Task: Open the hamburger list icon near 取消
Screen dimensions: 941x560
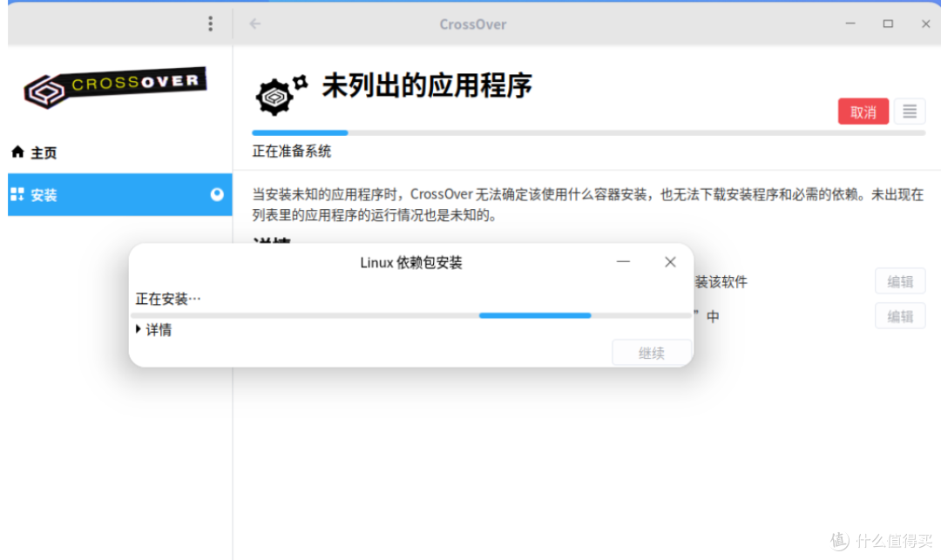Action: click(909, 111)
